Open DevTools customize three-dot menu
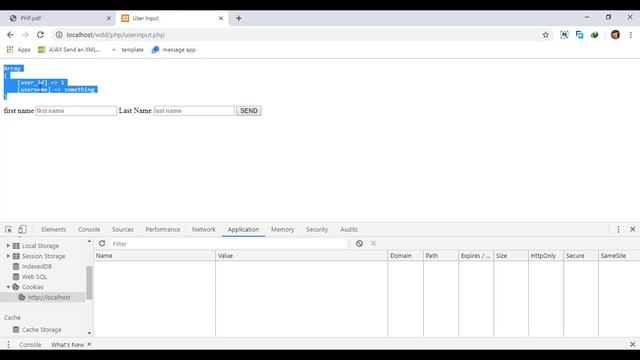The height and width of the screenshot is (360, 640). 618,229
